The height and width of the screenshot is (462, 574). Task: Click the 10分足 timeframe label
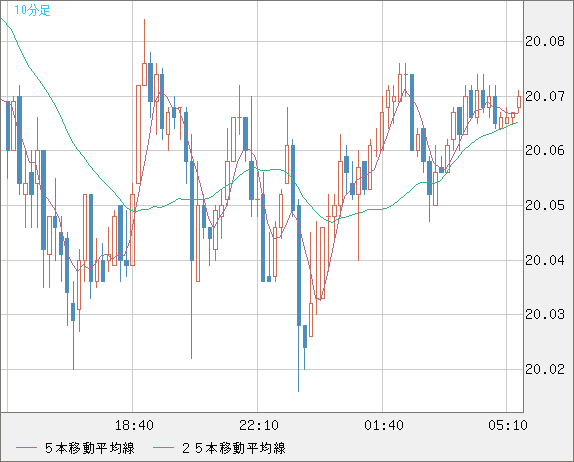32,10
